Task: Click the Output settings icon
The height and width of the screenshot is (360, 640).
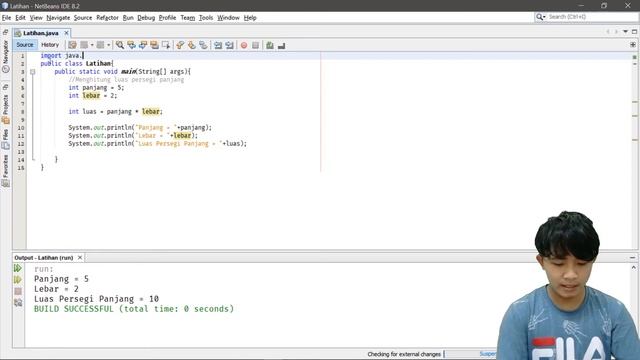Action: point(18,302)
